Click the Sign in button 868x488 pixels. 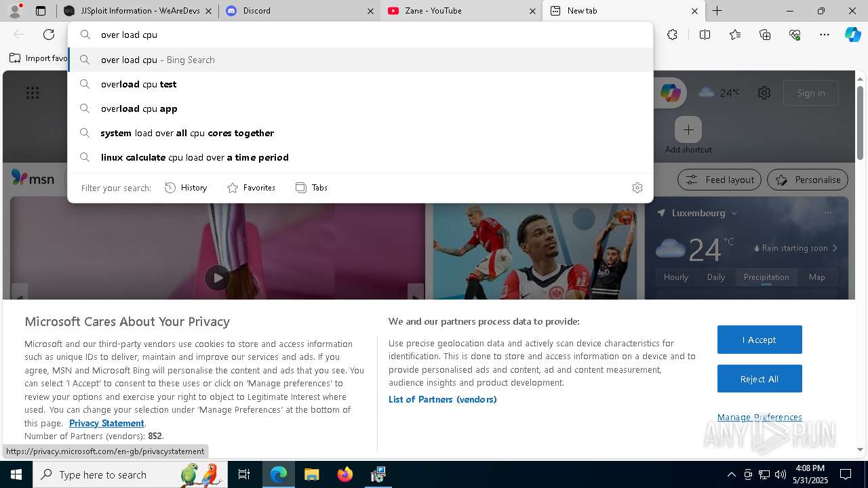coord(811,93)
